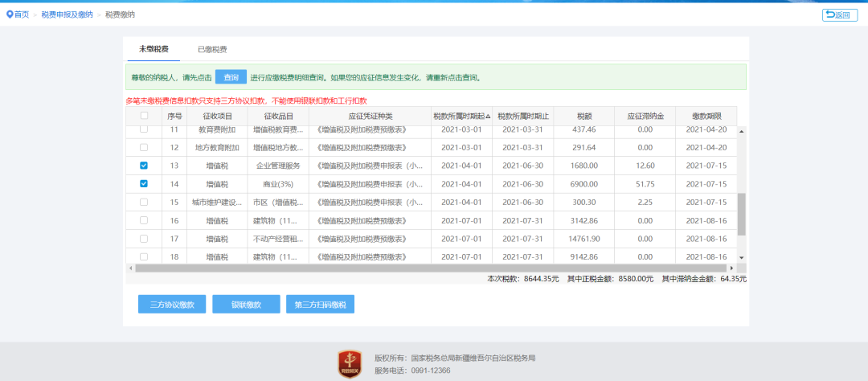Click the tax bureau emblem logo

pyautogui.click(x=349, y=364)
